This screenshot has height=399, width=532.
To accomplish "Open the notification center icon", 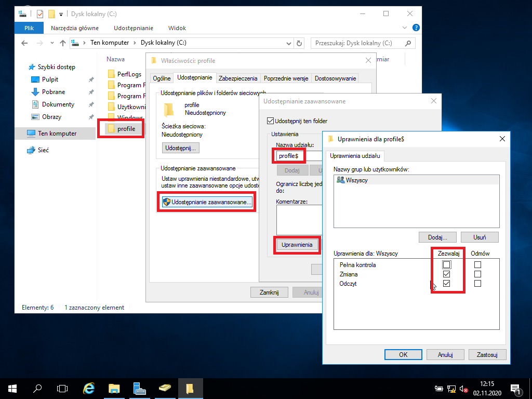I will 515,389.
